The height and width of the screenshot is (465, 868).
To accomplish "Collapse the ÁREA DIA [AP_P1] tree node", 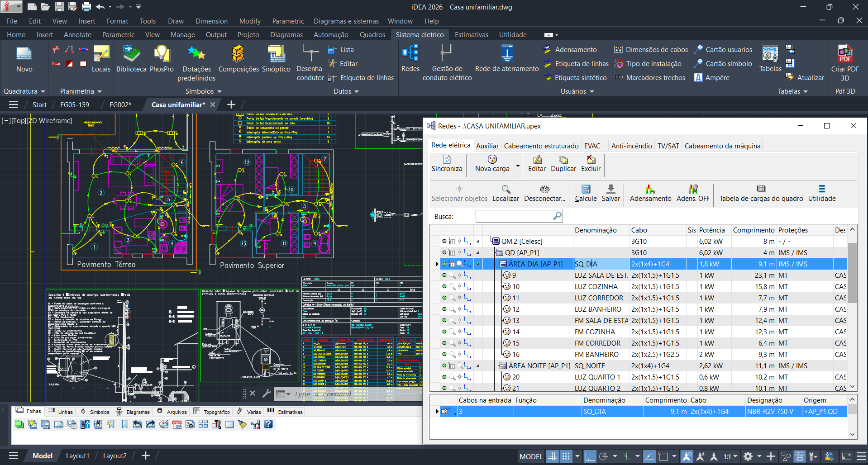I will (x=478, y=264).
